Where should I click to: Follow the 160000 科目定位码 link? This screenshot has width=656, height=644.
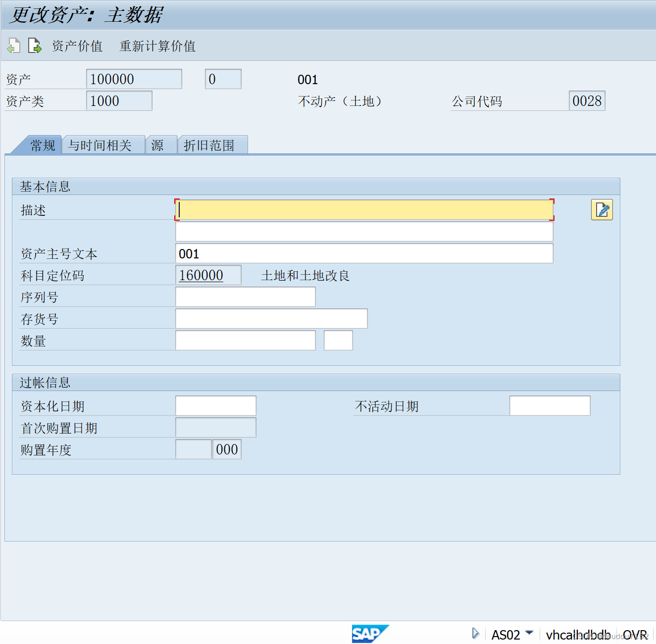[201, 275]
